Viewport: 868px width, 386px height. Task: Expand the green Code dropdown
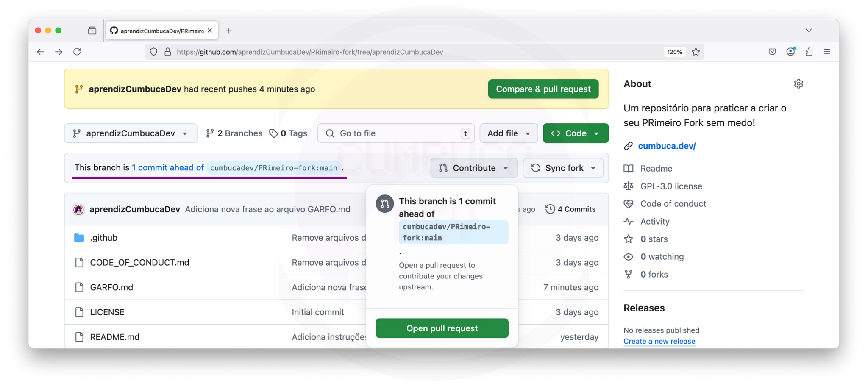(x=575, y=133)
